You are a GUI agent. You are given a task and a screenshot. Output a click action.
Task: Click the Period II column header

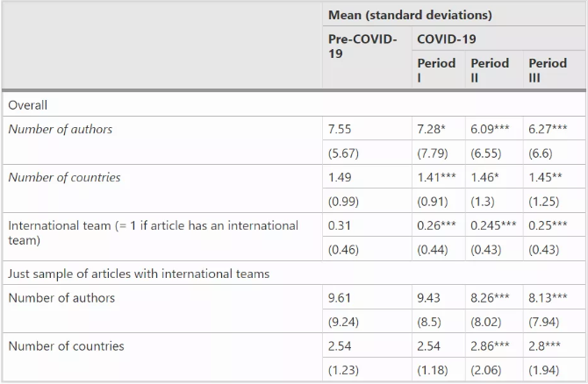490,70
